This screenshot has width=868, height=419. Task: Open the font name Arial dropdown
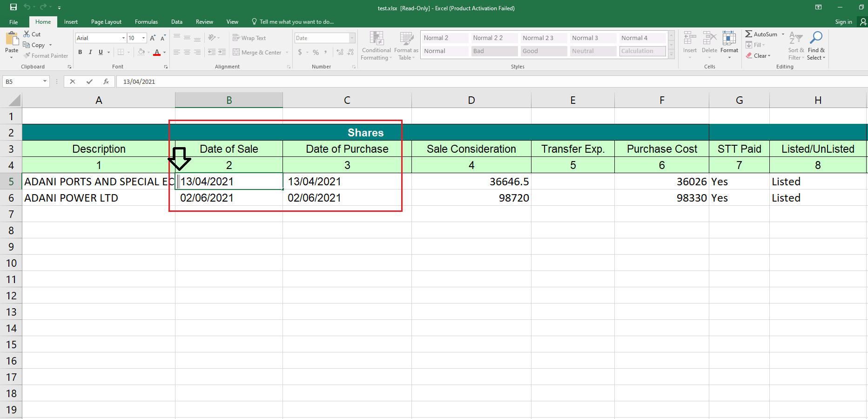click(x=123, y=38)
